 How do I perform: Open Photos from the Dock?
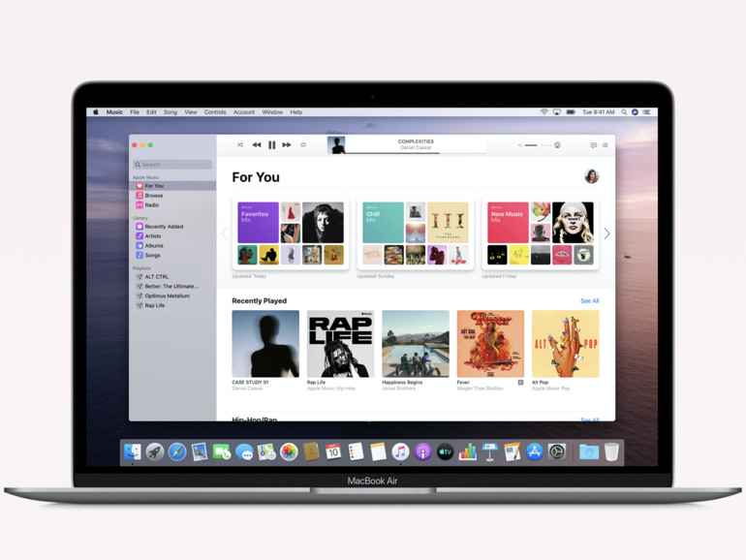pyautogui.click(x=289, y=452)
